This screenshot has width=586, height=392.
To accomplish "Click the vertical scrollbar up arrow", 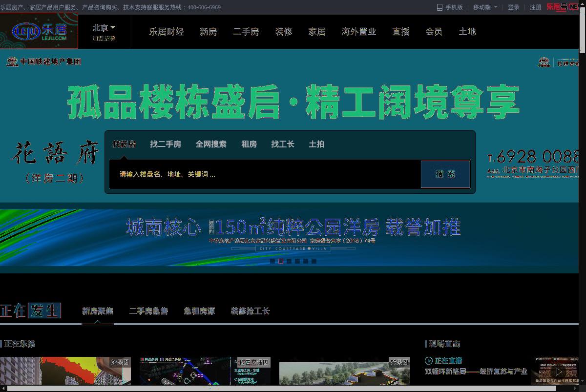I will pos(582,3).
